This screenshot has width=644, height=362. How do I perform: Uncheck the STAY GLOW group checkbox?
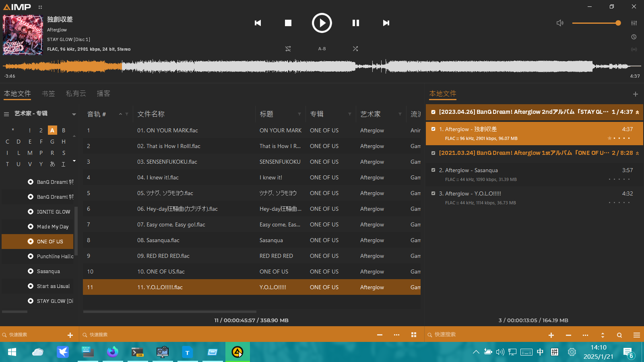point(433,112)
